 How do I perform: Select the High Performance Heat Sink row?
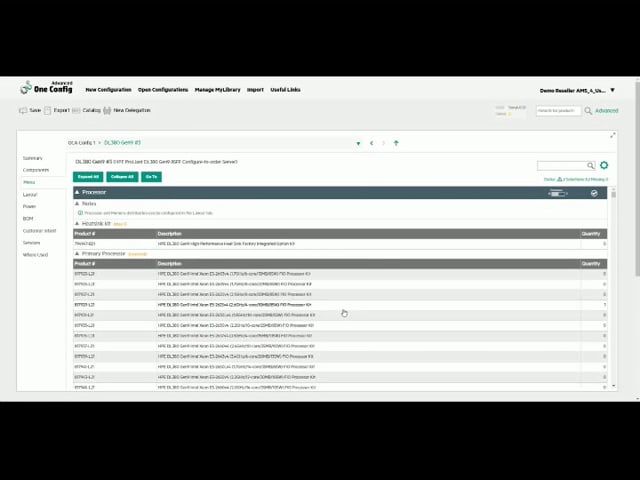coord(340,244)
